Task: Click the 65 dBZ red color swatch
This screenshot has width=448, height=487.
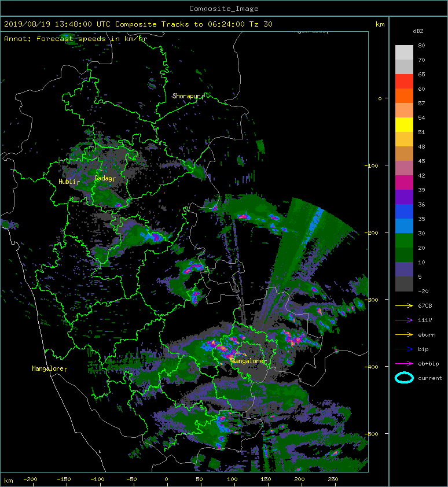Action: tap(404, 82)
